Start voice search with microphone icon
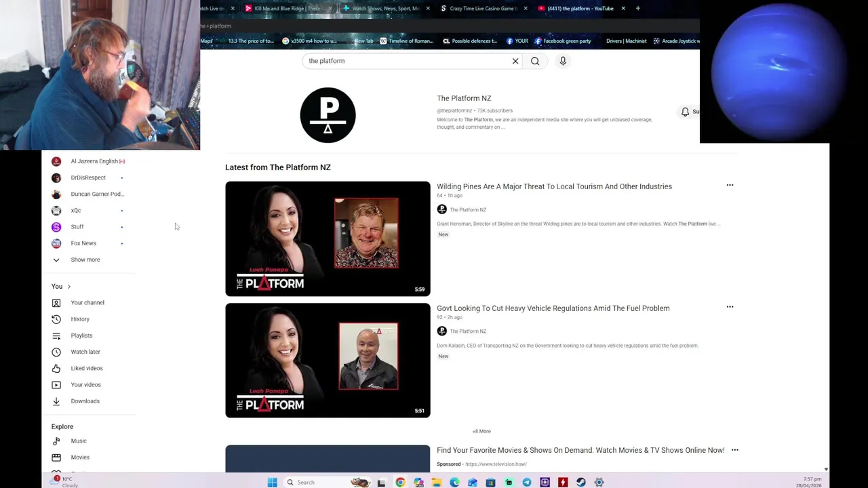The height and width of the screenshot is (488, 868). pos(563,61)
